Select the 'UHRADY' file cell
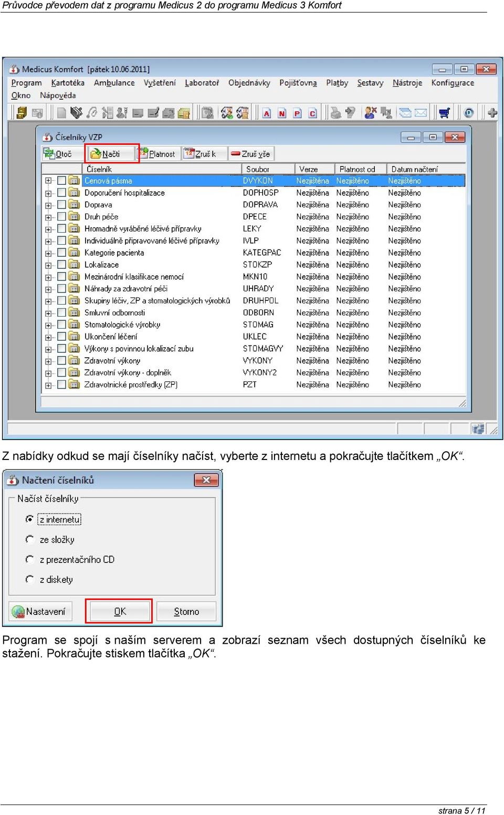The image size is (504, 815). coord(258,289)
